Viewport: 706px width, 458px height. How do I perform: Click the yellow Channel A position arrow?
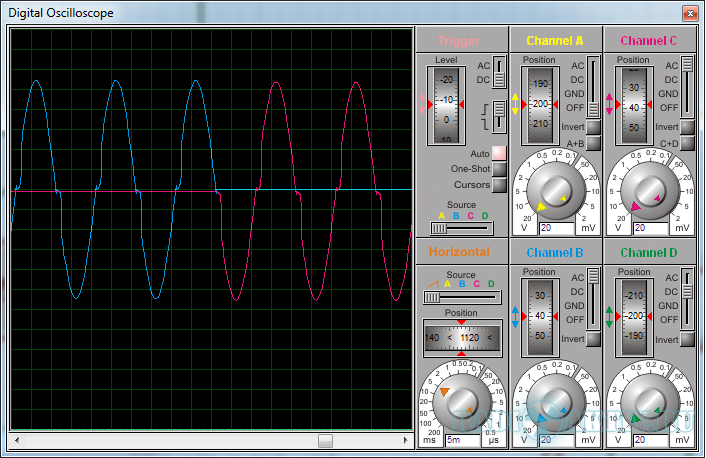pos(516,104)
